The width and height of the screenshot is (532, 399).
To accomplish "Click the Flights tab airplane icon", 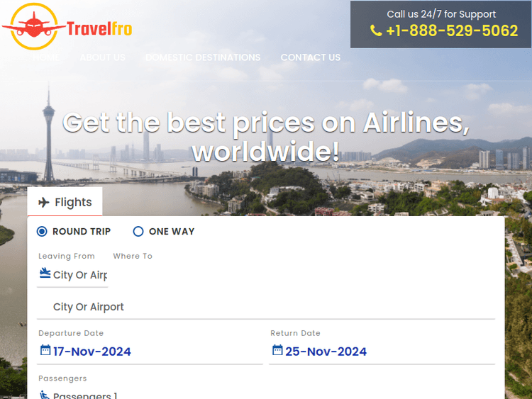I will (x=44, y=203).
